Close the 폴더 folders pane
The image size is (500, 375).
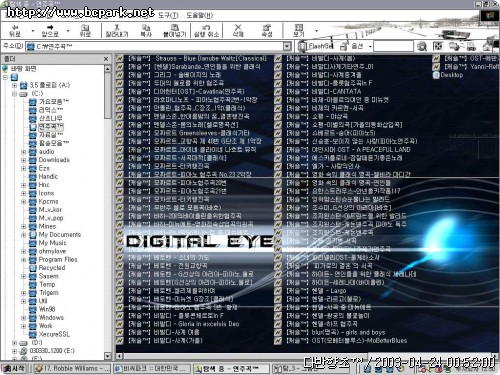[x=106, y=59]
